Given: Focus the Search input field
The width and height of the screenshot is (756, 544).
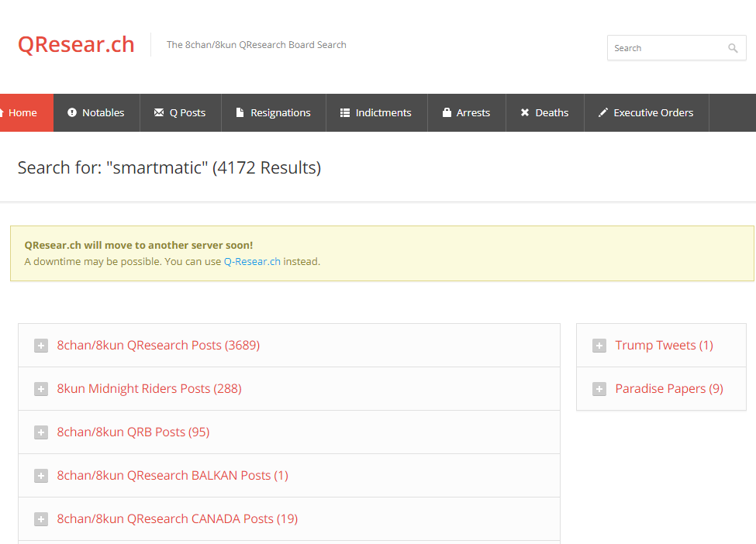Looking at the screenshot, I should coord(676,48).
